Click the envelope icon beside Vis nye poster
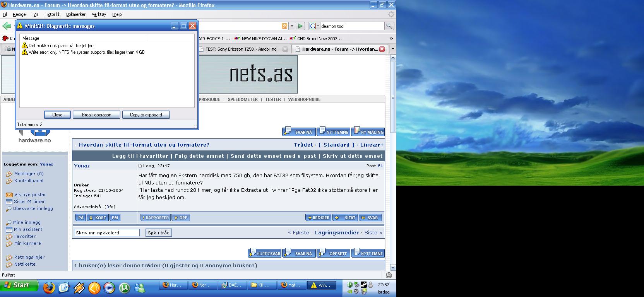The height and width of the screenshot is (297, 644). (9, 195)
